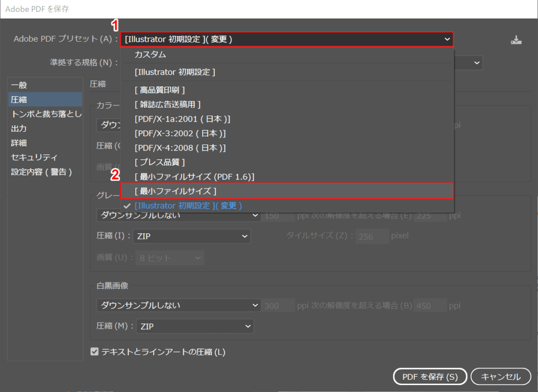The width and height of the screenshot is (538, 392).
Task: Select the [高品質印刷] preset
Action: [287, 90]
